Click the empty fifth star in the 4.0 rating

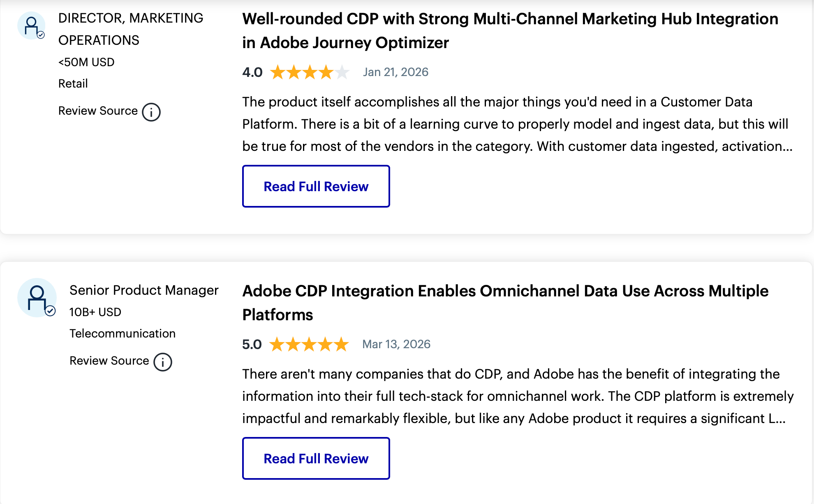pos(342,72)
